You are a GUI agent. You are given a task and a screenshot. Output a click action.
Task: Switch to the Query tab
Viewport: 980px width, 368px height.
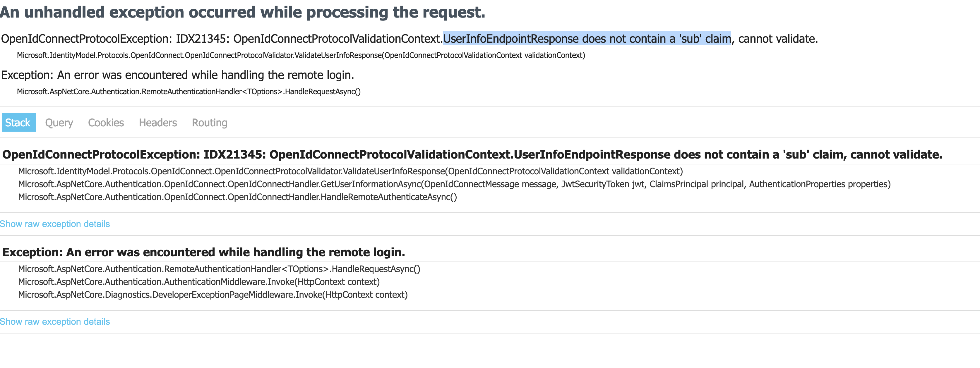point(59,122)
